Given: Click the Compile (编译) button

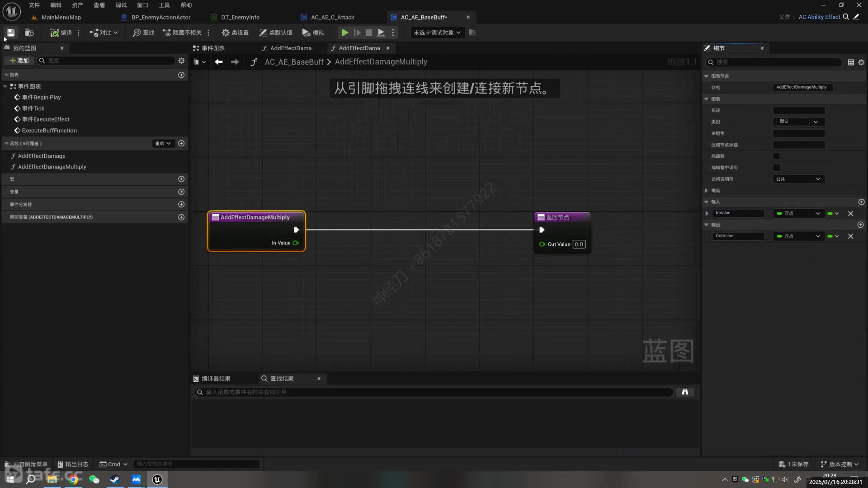Looking at the screenshot, I should (61, 33).
